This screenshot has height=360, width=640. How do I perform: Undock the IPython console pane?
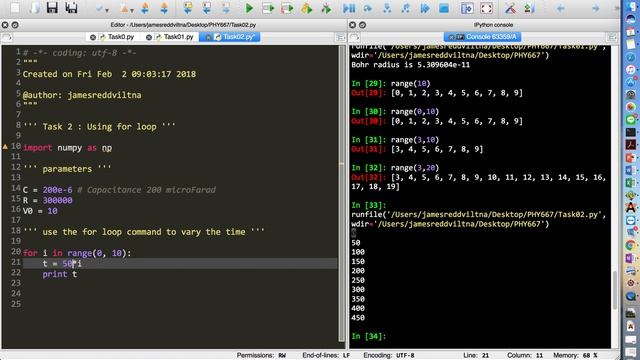[x=362, y=25]
